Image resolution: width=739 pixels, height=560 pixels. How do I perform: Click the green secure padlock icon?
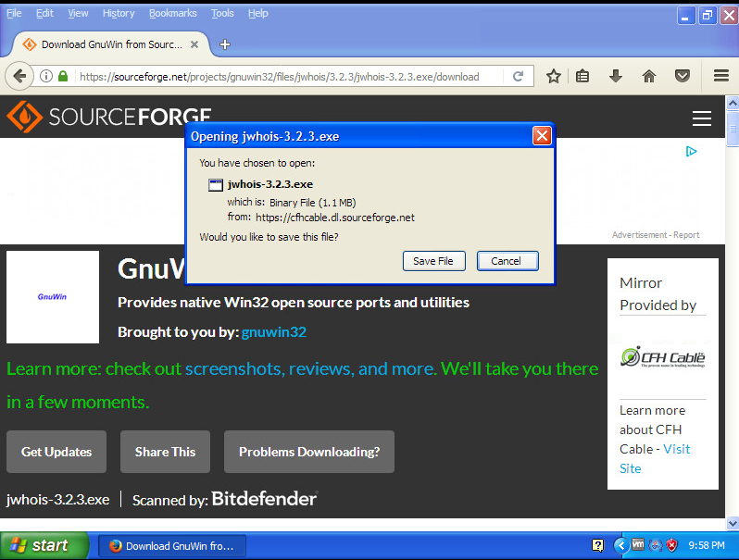(x=63, y=76)
